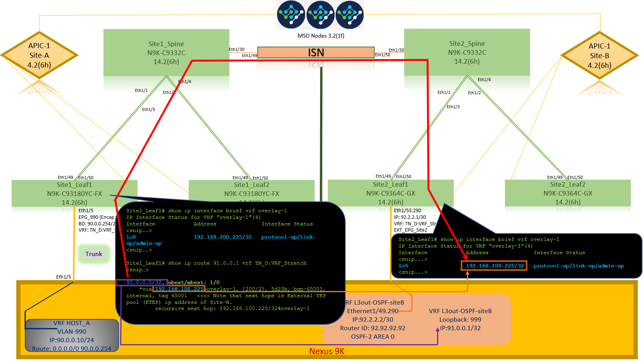The height and width of the screenshot is (362, 644).
Task: Select the APIC-1 Site-B diamond
Action: (x=599, y=55)
